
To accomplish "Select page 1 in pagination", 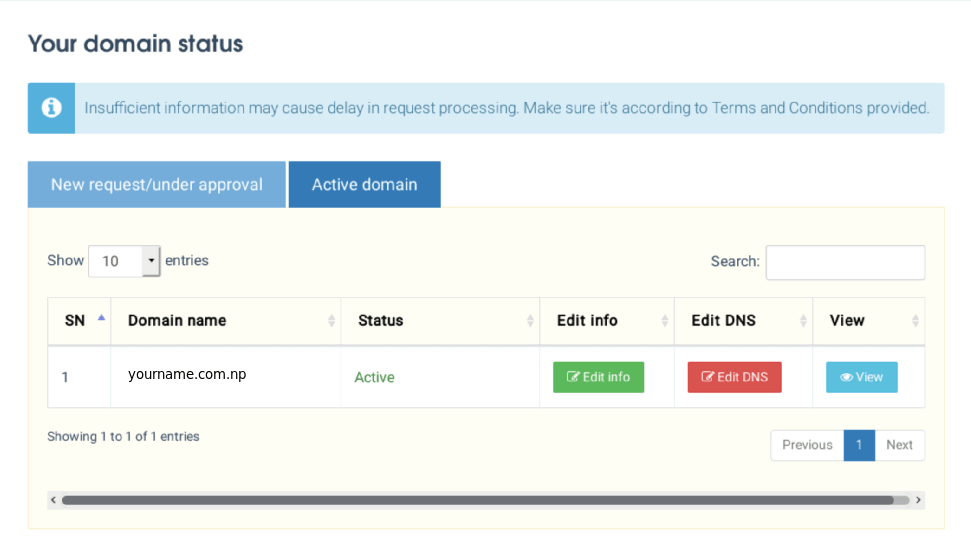I will coord(859,445).
